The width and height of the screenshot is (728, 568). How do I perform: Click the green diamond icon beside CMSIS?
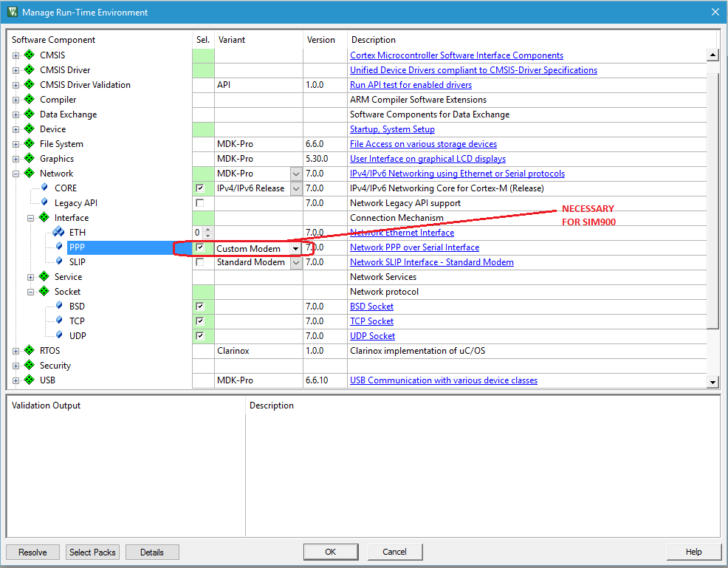30,55
